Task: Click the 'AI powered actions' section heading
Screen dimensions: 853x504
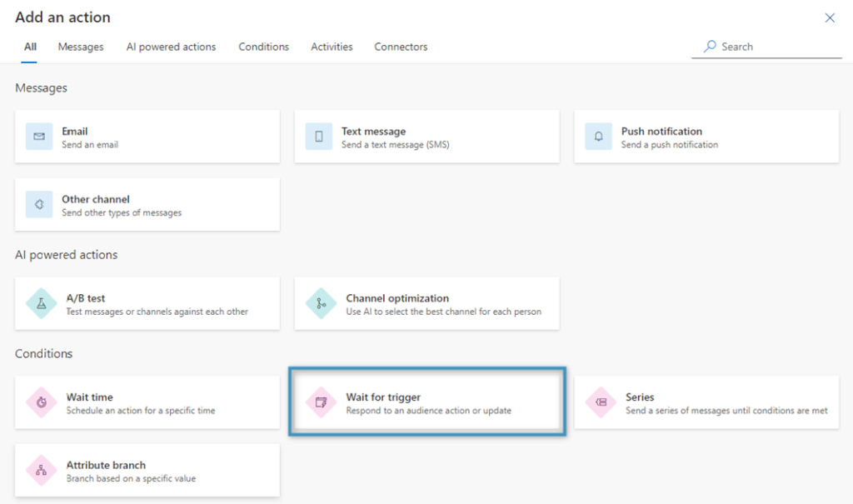Action: point(67,255)
